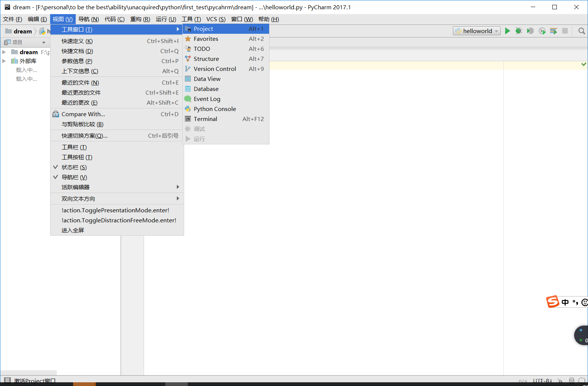This screenshot has width=588, height=386.
Task: Open the Terminal tool window
Action: point(226,119)
